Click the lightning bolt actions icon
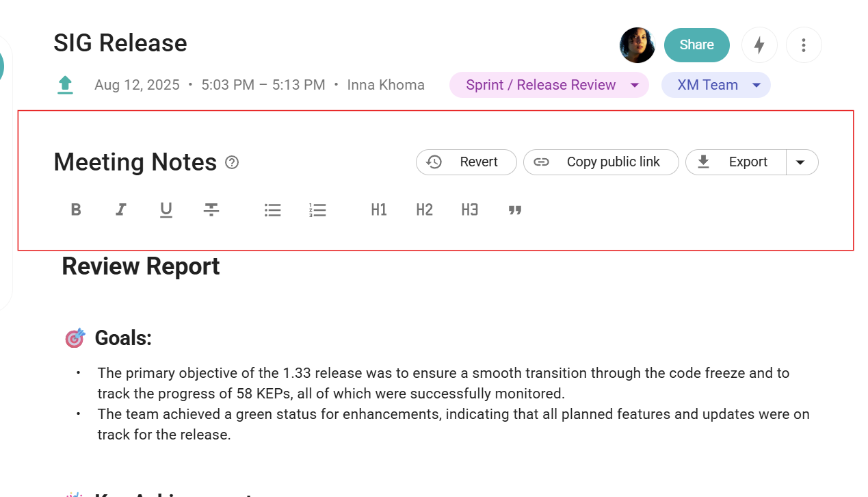The image size is (868, 497). click(759, 45)
